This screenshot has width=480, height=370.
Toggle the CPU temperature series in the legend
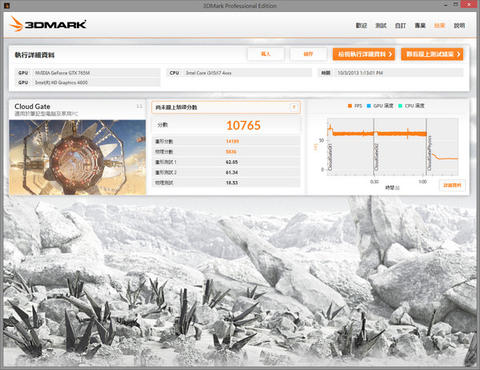pos(412,106)
